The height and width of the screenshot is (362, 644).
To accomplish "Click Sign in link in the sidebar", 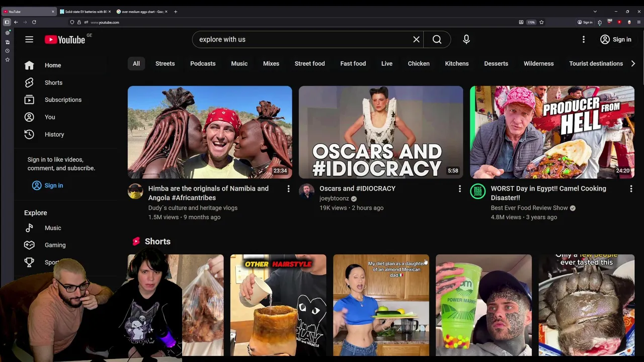I will 47,186.
